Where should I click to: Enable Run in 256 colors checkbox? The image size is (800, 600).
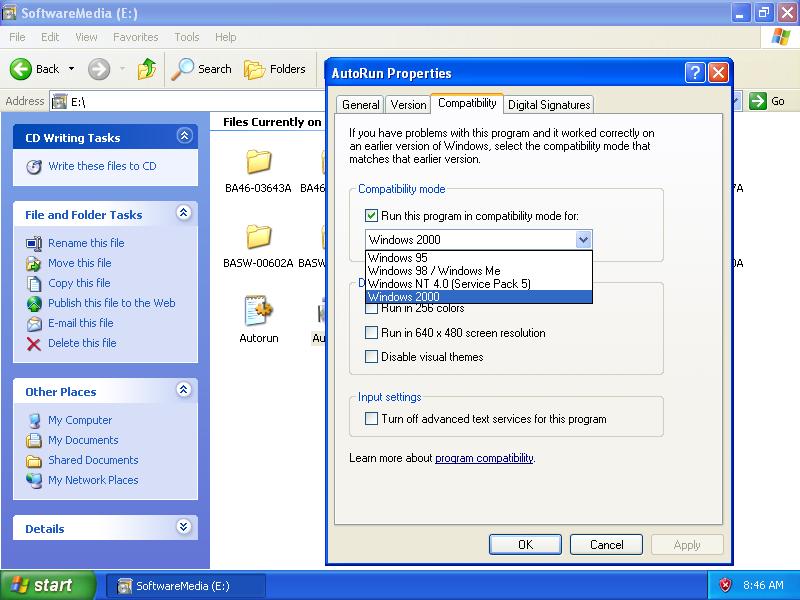tap(371, 308)
